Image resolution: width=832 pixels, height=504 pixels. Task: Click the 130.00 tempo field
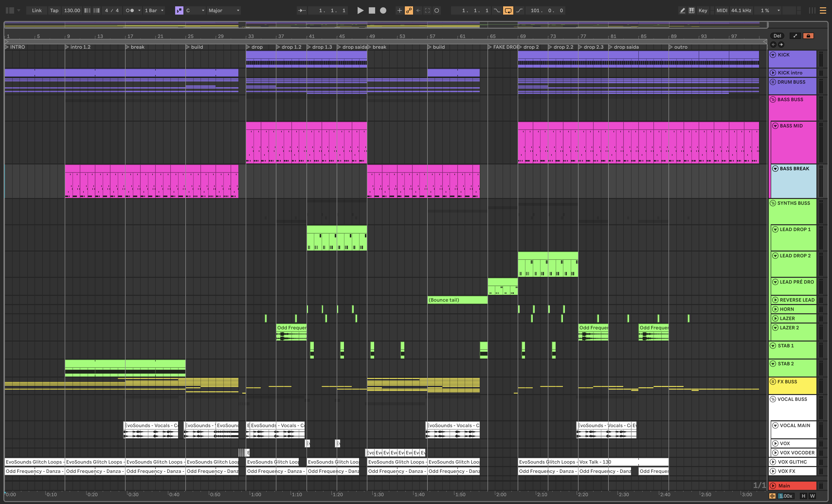72,10
